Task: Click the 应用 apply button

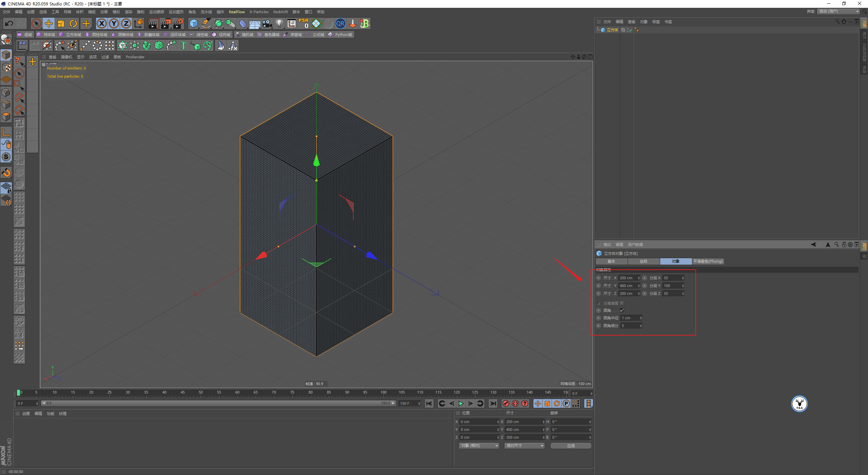Action: click(x=571, y=446)
